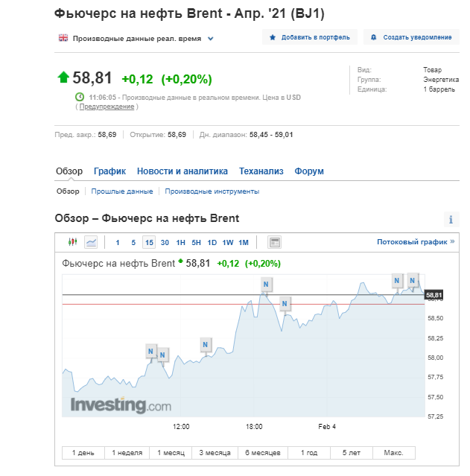The image size is (470, 476).
Task: Select the 1W interval
Action: click(228, 243)
